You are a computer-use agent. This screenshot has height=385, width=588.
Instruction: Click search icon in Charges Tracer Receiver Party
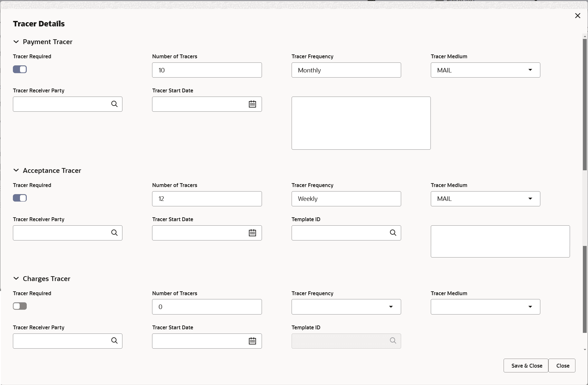114,341
